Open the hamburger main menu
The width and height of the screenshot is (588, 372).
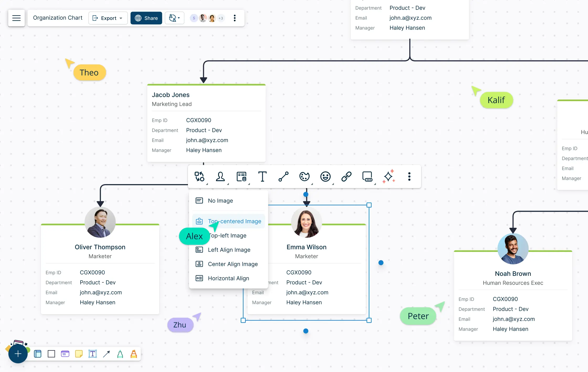click(x=16, y=18)
